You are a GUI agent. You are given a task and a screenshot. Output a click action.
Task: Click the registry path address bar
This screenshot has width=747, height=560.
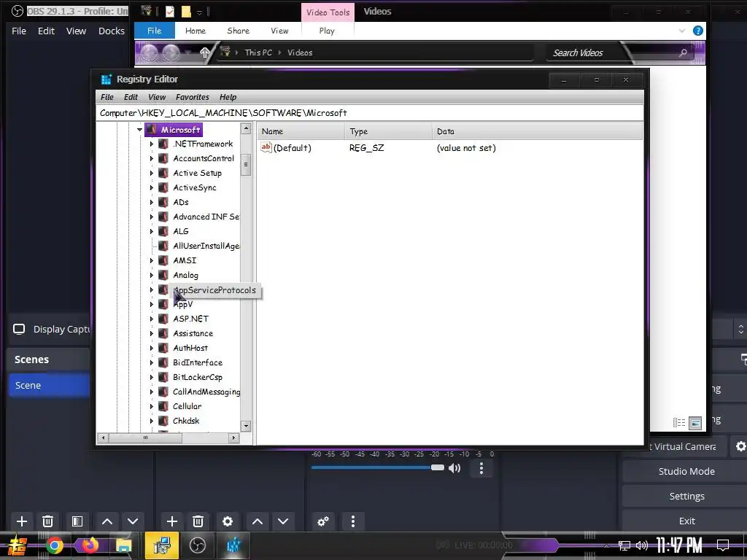point(370,113)
